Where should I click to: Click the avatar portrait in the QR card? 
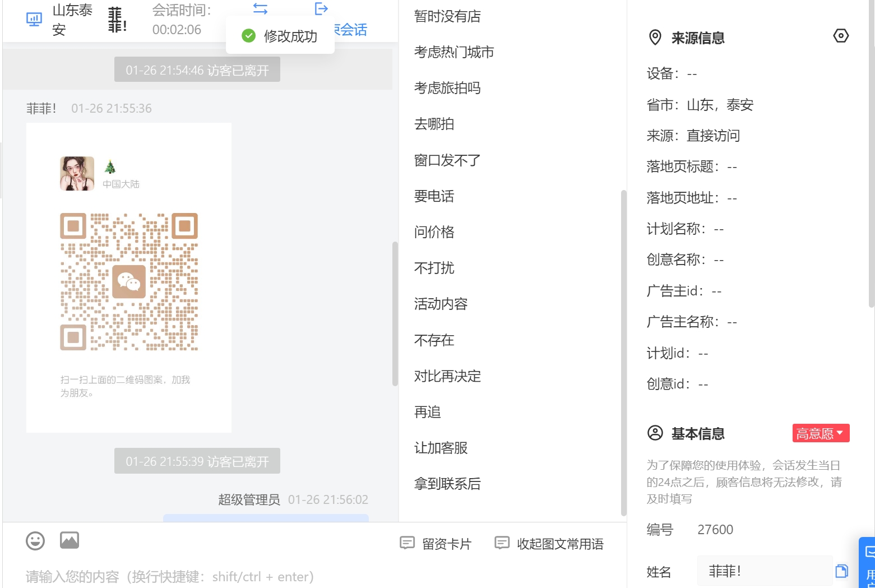point(77,174)
